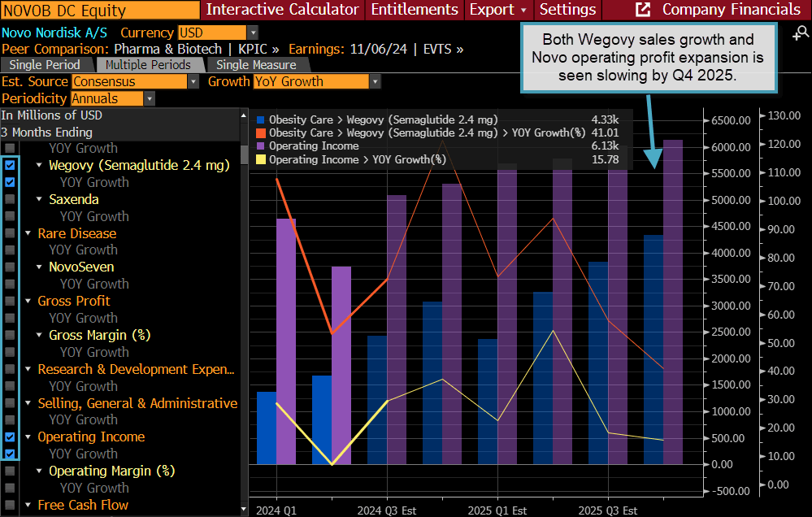Open Peer Comparison Pharma & Biotech link
This screenshot has height=517, width=812.
tap(167, 50)
